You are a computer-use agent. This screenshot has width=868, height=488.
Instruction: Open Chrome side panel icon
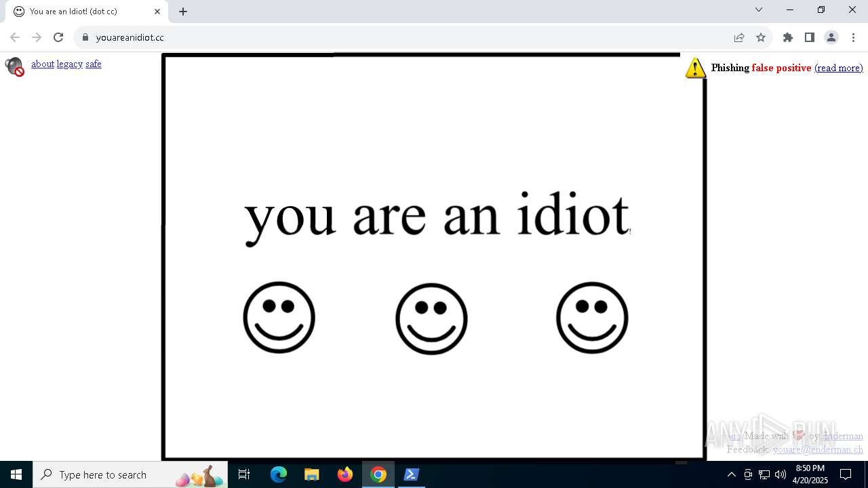810,37
